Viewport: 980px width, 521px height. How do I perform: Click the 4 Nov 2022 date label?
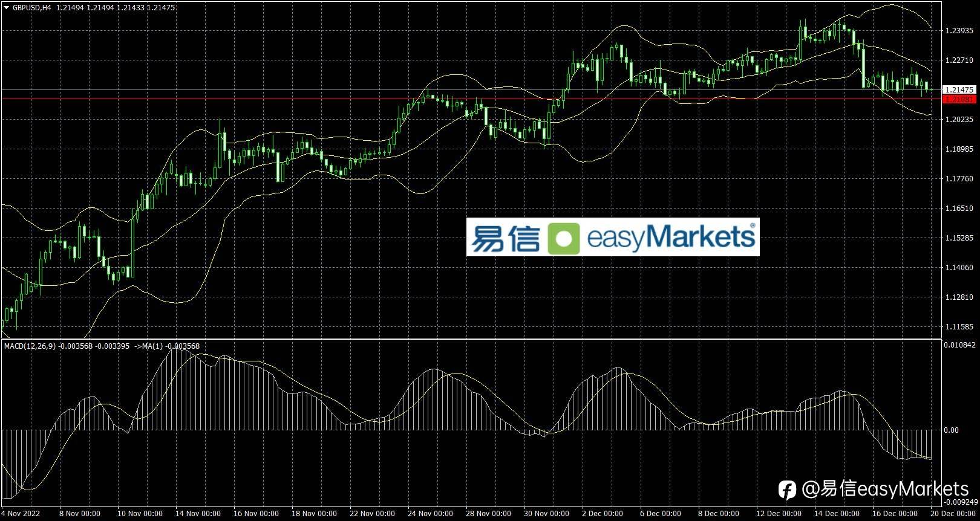pyautogui.click(x=22, y=514)
